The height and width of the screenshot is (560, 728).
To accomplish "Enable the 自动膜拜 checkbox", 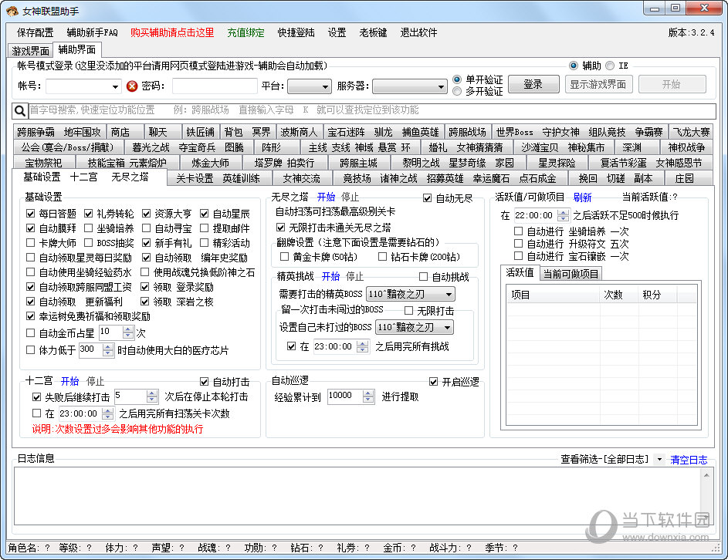I will point(29,227).
